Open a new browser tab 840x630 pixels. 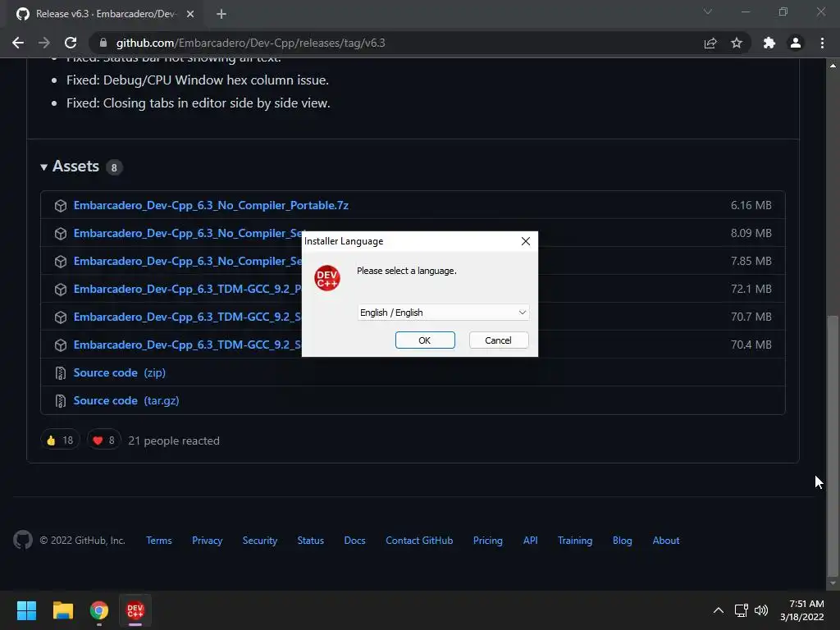pos(221,14)
